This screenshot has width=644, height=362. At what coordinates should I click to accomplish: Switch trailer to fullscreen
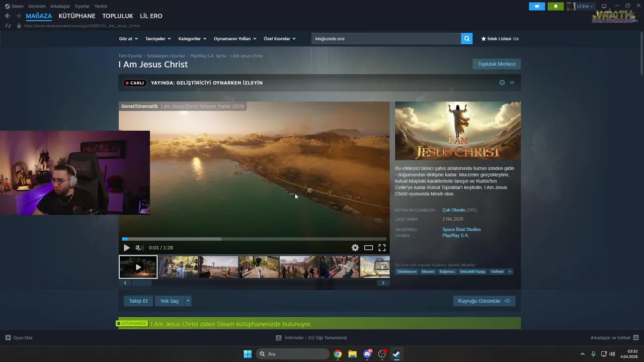point(382,248)
